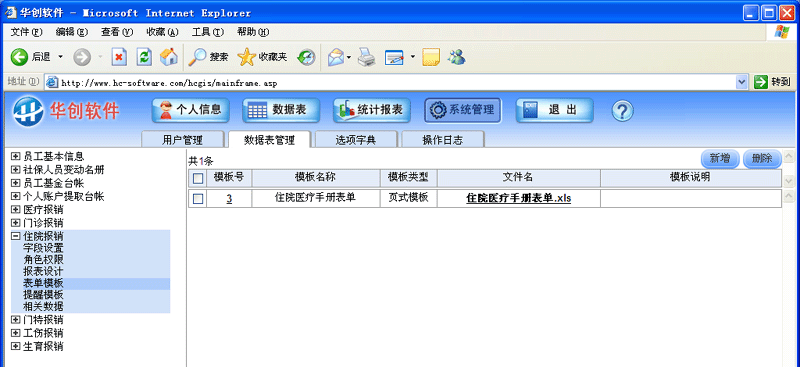Open the 住院医疗手册表单.xls file link
Screen dimensions: 800x367
pos(518,199)
